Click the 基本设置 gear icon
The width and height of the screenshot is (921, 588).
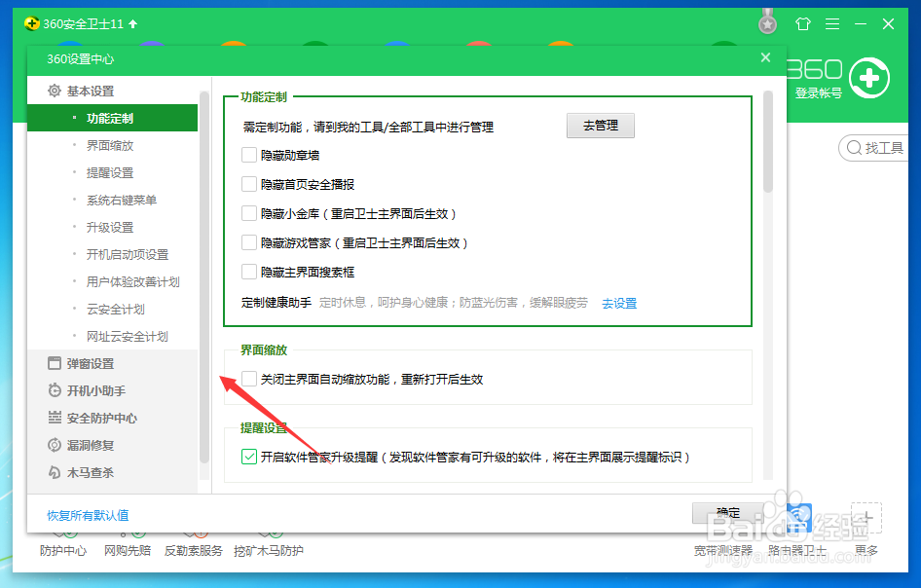click(55, 92)
